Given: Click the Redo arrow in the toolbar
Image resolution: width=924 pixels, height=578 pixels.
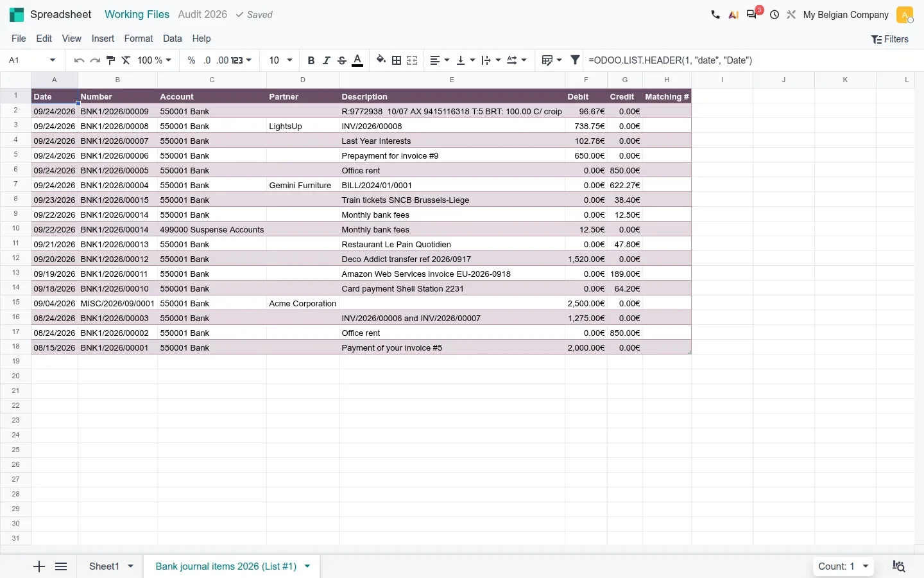Looking at the screenshot, I should click(95, 60).
